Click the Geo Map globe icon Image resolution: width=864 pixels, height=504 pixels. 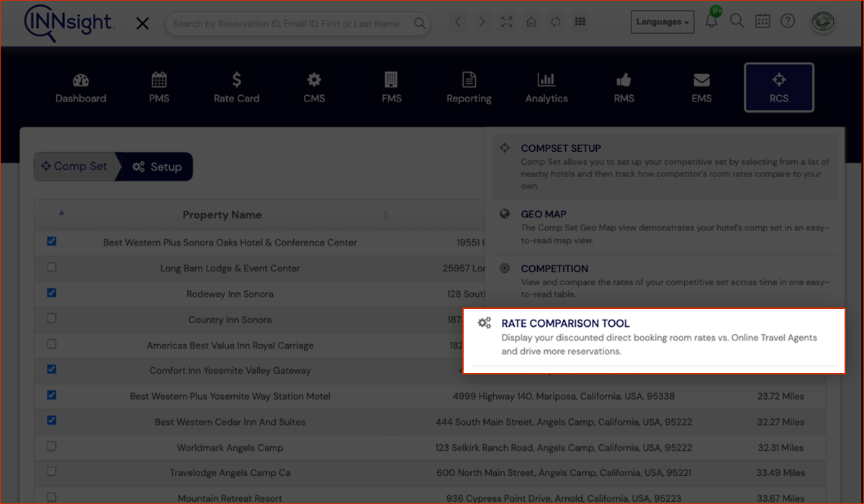[505, 214]
